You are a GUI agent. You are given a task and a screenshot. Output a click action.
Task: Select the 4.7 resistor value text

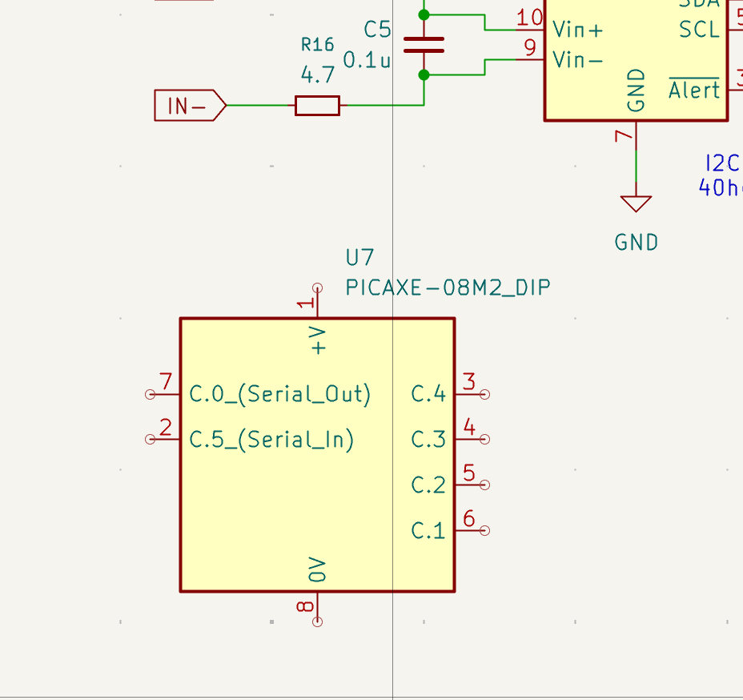pos(318,74)
